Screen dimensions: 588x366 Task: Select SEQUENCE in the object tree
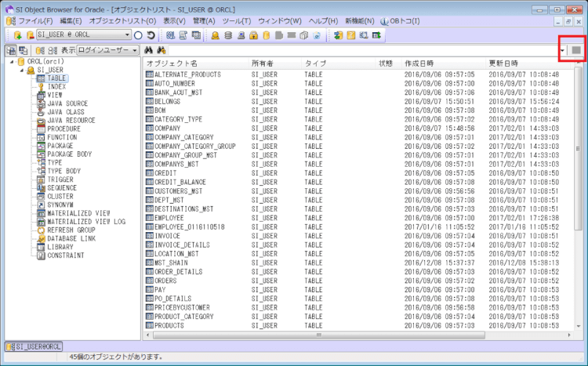[62, 188]
